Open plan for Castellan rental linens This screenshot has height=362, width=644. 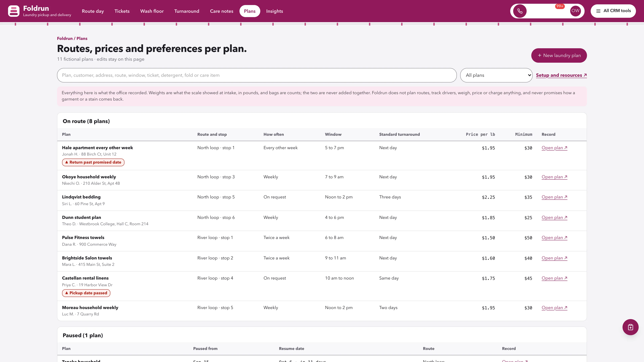click(x=554, y=278)
